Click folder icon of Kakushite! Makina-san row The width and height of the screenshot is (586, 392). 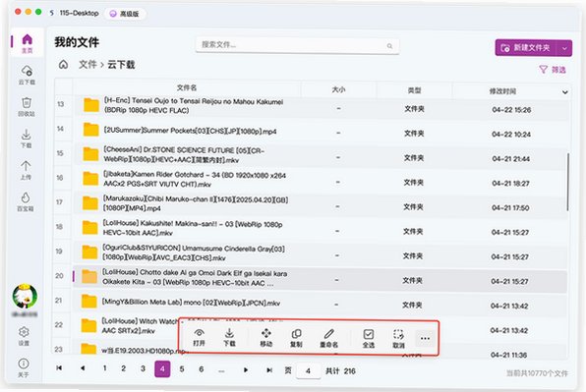pos(89,227)
